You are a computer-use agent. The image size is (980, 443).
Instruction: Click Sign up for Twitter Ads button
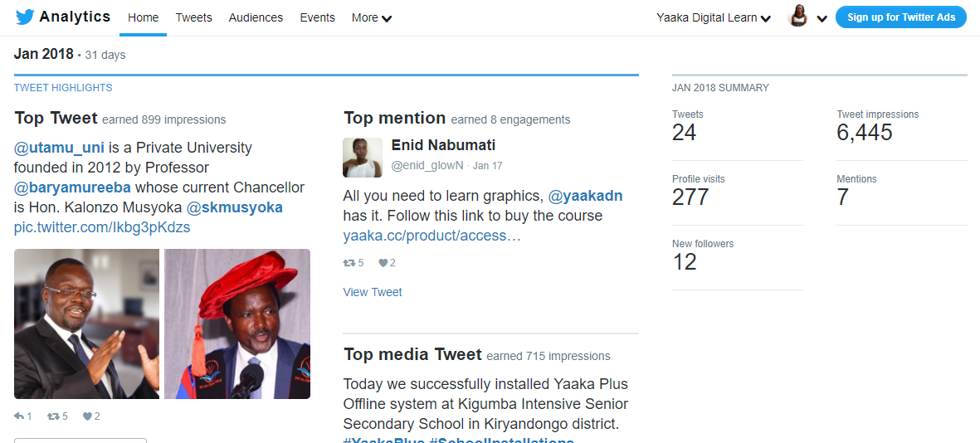900,17
